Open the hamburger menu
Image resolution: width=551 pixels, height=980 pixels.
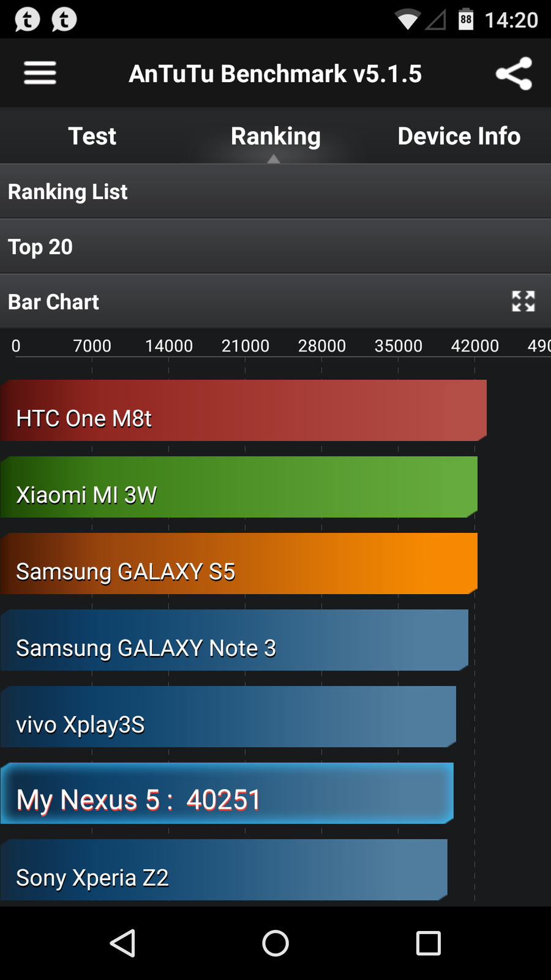pos(40,73)
